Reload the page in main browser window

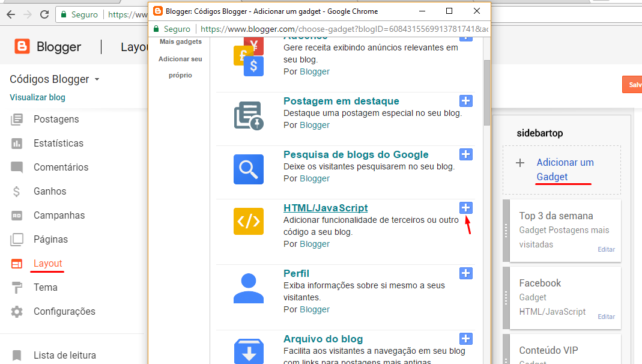tap(44, 15)
